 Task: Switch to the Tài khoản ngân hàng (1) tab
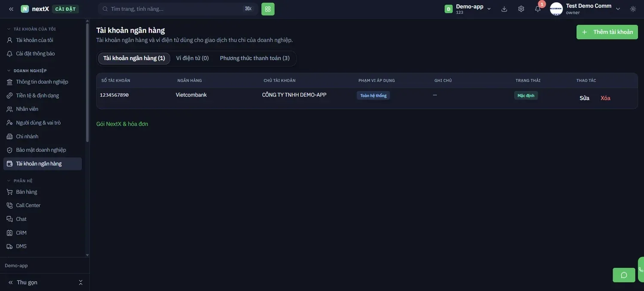[x=134, y=58]
